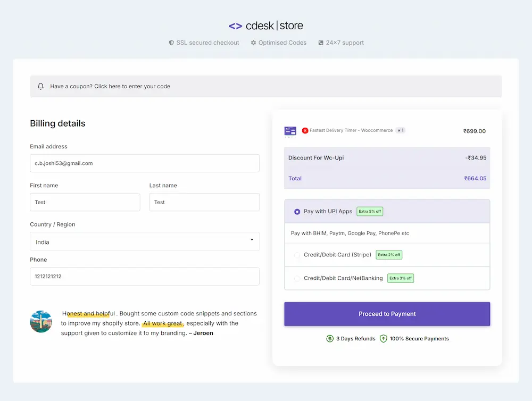Click the 24×7 support icon
This screenshot has height=401, width=532.
321,43
